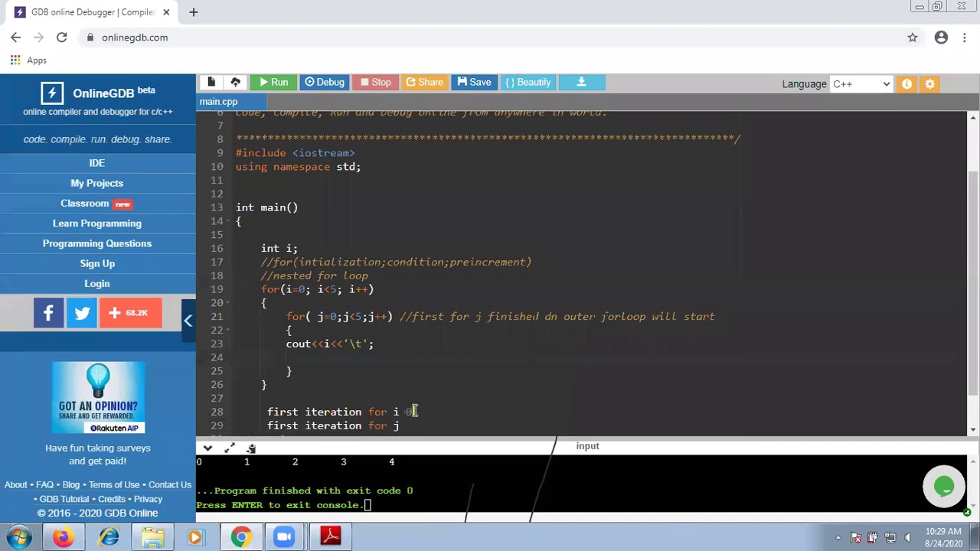The width and height of the screenshot is (980, 551).
Task: Click inside the console output area
Action: [x=582, y=483]
